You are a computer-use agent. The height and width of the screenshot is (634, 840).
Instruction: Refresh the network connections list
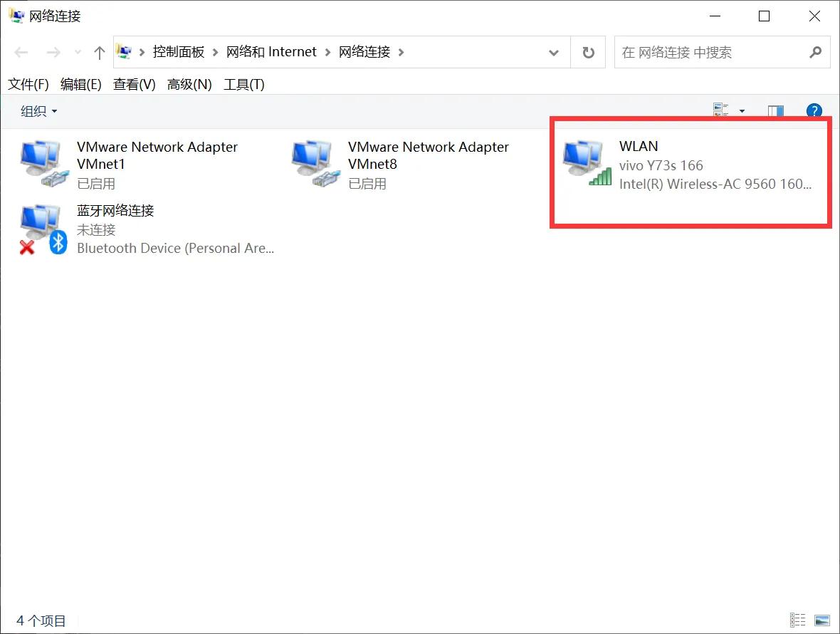(x=588, y=52)
